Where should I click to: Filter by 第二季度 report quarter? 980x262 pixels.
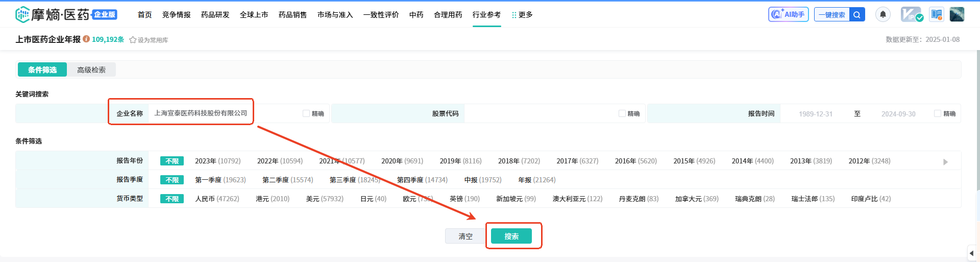288,180
